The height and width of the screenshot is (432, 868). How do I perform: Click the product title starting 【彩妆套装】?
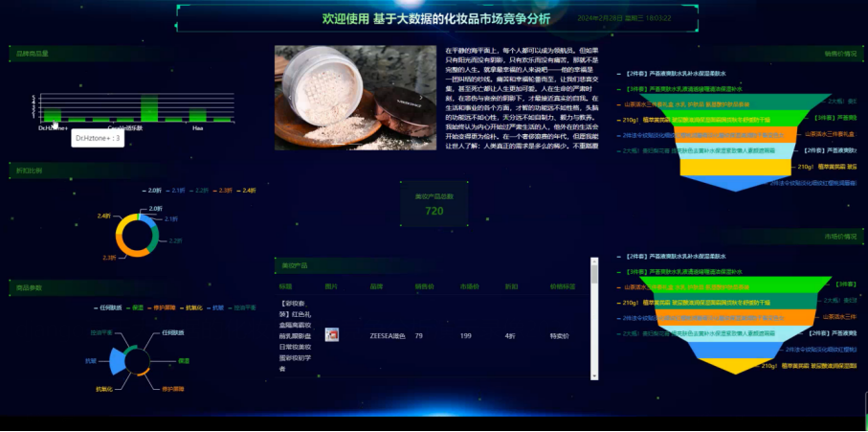tap(295, 335)
